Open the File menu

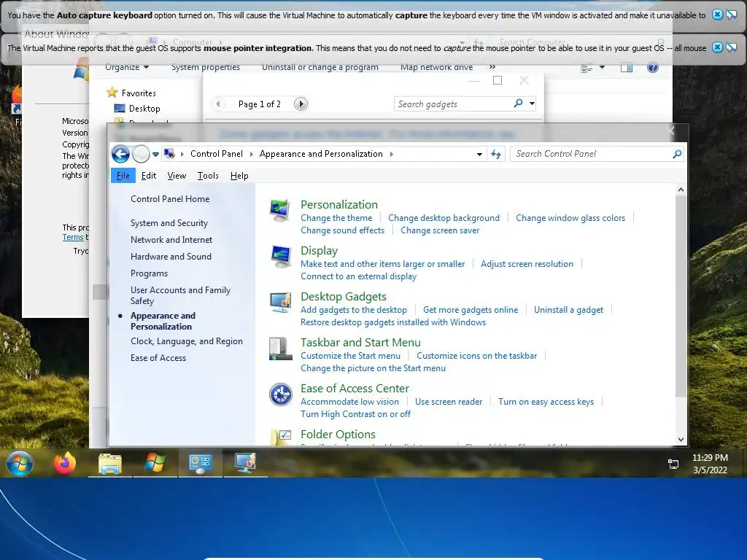point(123,176)
